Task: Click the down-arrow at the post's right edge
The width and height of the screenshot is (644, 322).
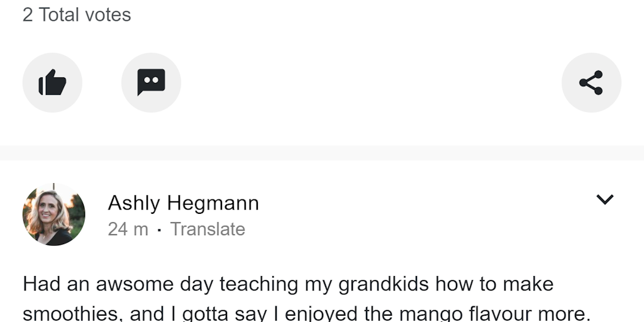Action: point(604,199)
